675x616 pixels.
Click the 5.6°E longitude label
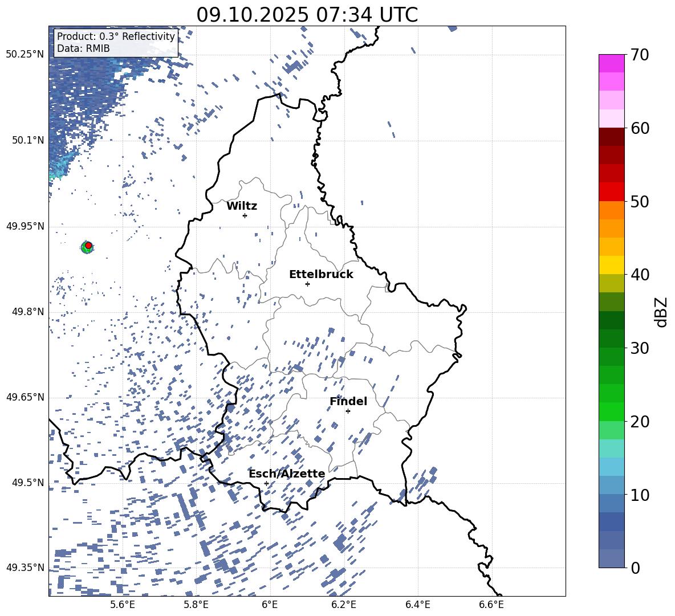point(122,605)
